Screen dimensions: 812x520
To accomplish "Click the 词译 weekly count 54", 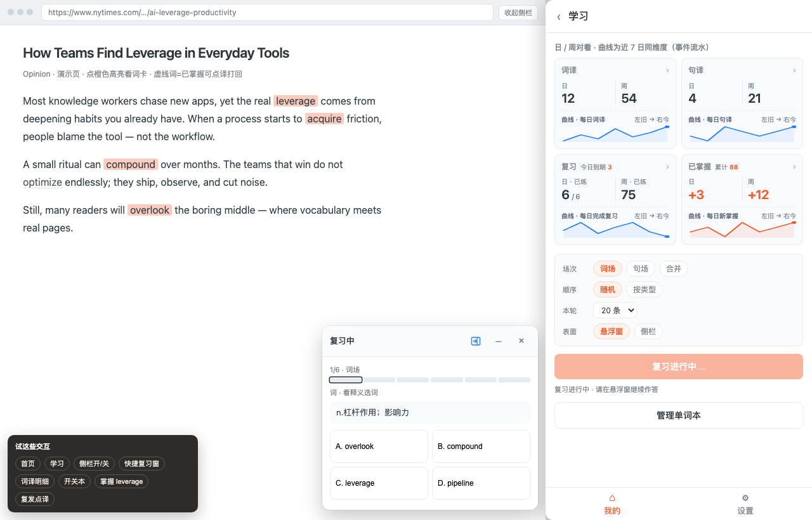I will [x=629, y=98].
